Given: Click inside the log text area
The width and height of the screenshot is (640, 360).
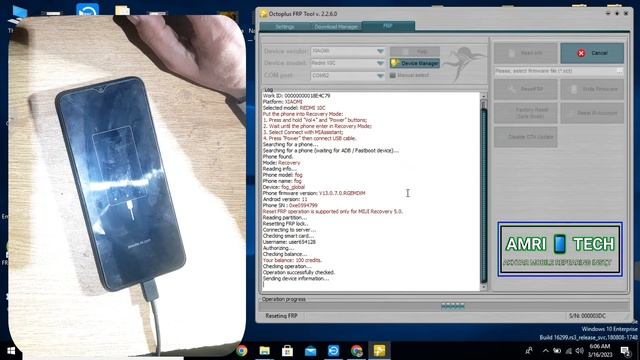Looking at the screenshot, I should coord(371,192).
